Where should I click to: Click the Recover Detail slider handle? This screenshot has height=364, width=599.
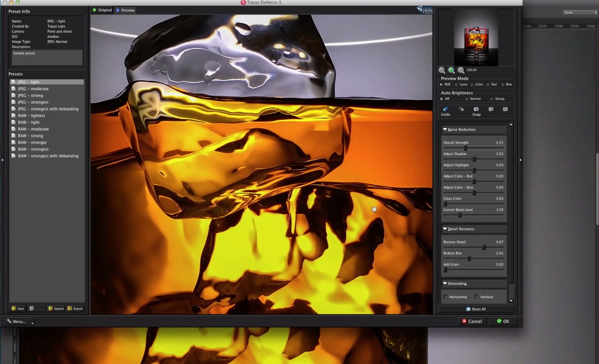(484, 247)
